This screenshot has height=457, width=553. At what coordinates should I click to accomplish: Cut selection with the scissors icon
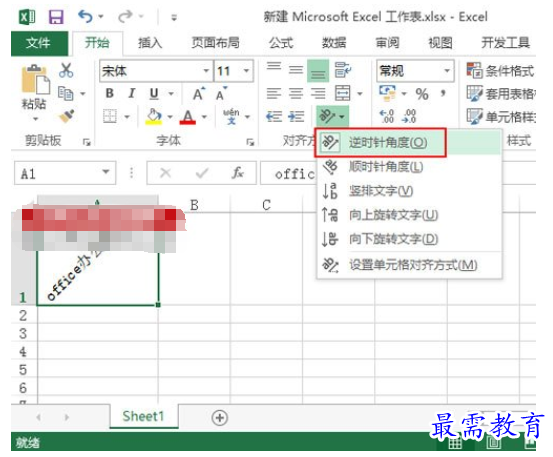point(66,70)
